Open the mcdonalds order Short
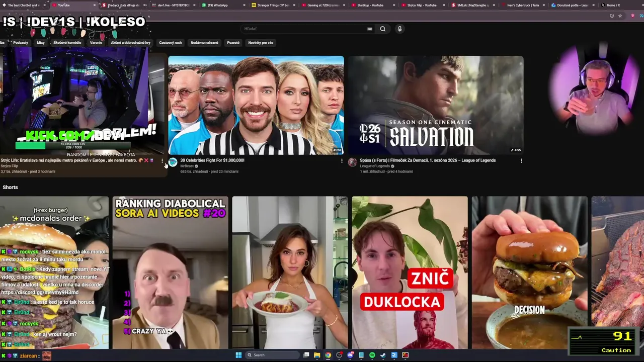Viewport: 644px width, 362px height. [x=54, y=273]
